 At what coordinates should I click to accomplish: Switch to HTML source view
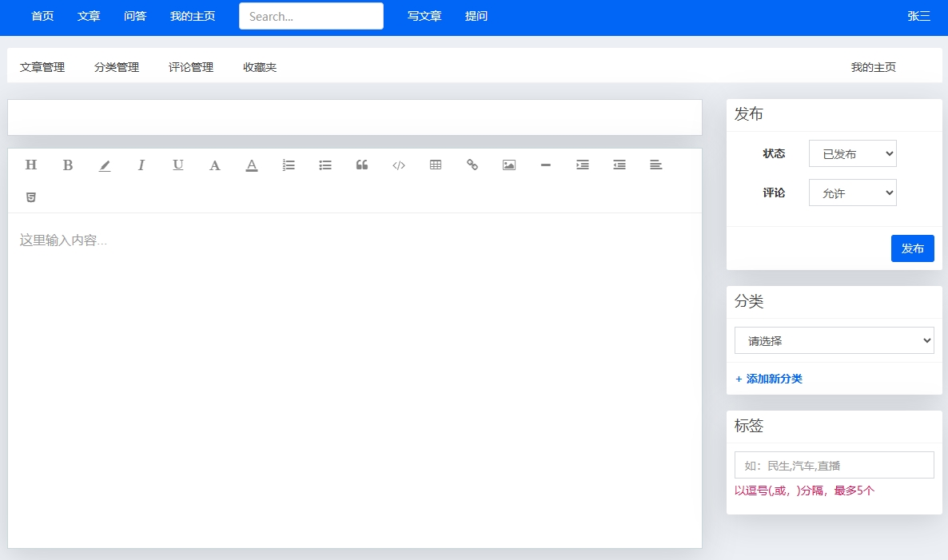[x=31, y=197]
